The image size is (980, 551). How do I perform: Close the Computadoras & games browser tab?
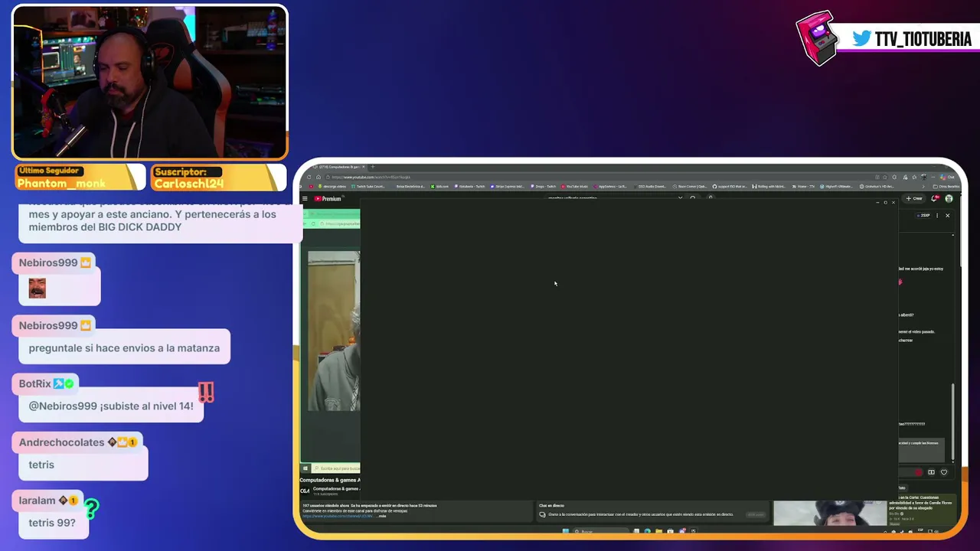tap(364, 167)
